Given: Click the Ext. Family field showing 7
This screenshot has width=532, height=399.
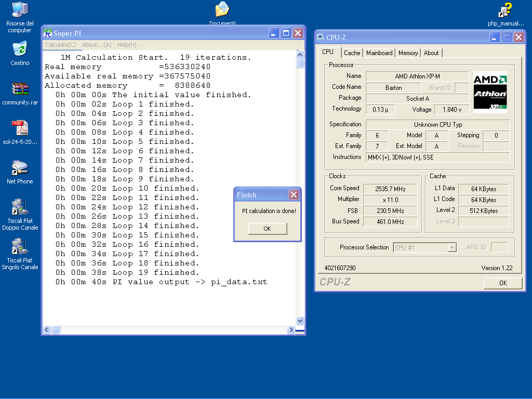Looking at the screenshot, I should [x=377, y=146].
